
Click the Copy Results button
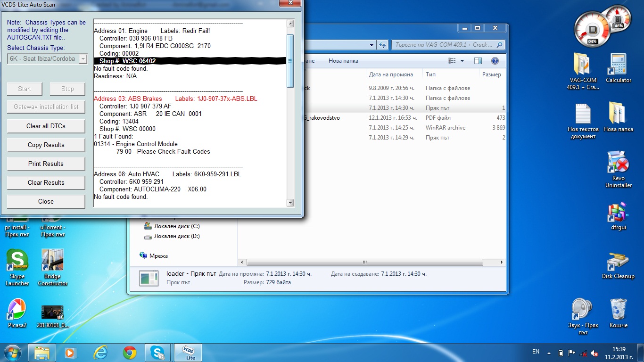46,145
